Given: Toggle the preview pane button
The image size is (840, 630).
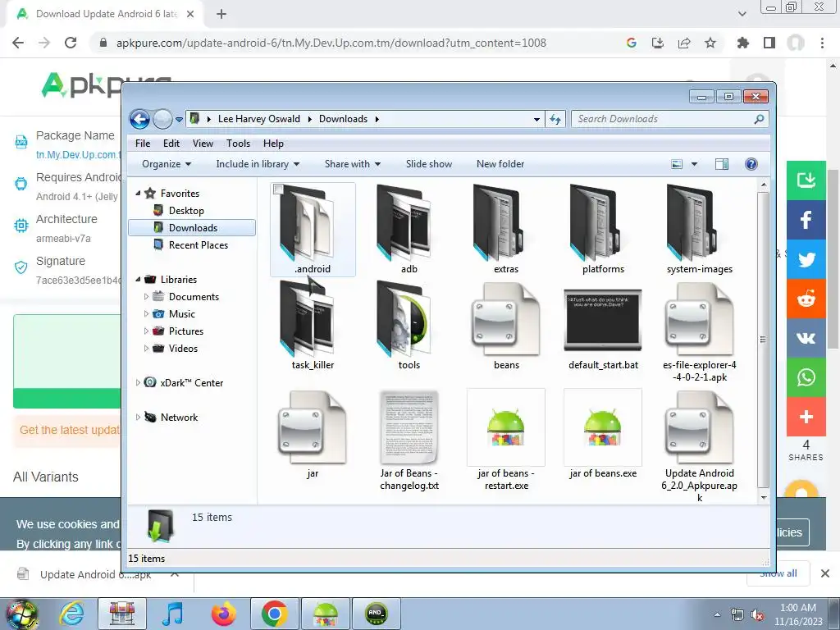Looking at the screenshot, I should 722,164.
